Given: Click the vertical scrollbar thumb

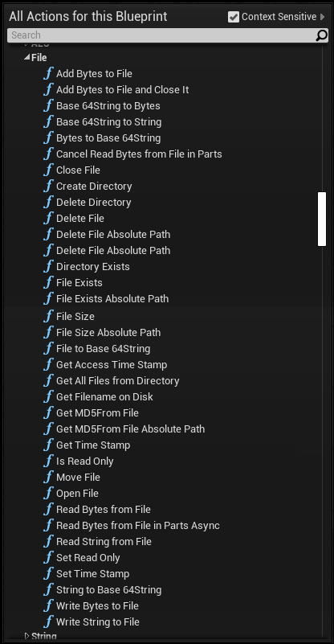Looking at the screenshot, I should pyautogui.click(x=322, y=219).
